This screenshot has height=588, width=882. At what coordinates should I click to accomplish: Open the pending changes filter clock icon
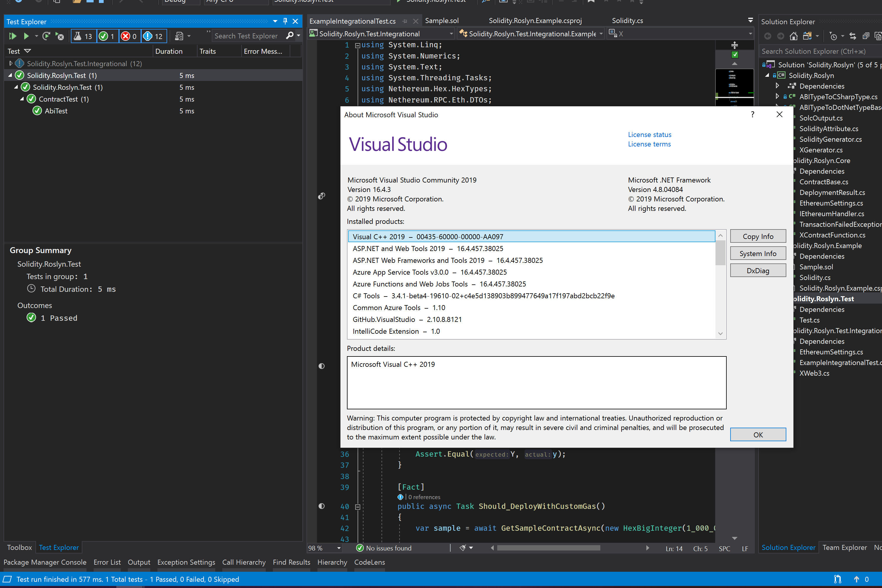833,36
